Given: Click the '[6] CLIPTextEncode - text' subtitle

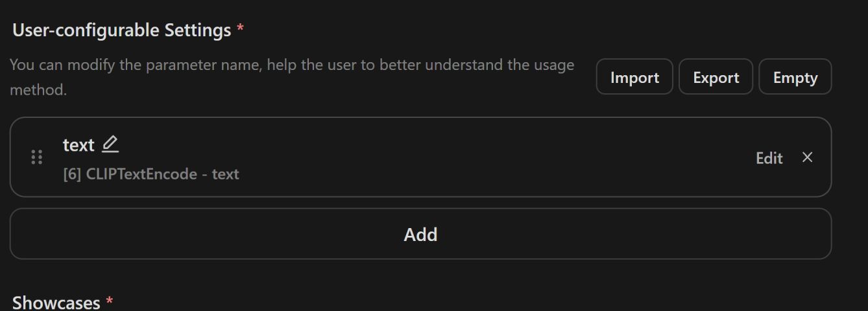Looking at the screenshot, I should tap(151, 174).
